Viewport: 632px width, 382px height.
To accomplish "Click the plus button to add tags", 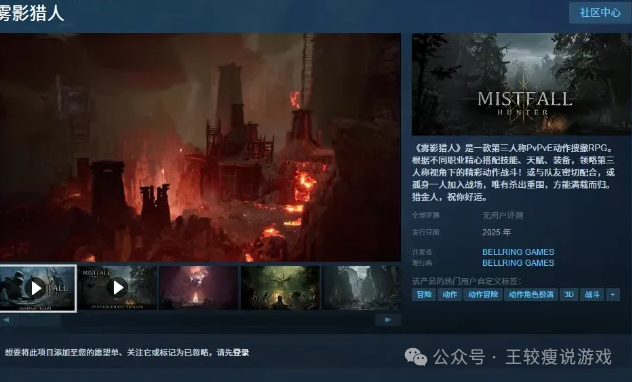I will point(613,295).
